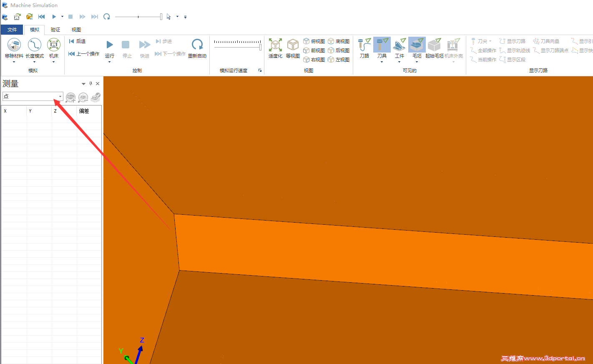593x364 pixels.
Task: Expand the 工件 visibility dropdown arrow
Action: pyautogui.click(x=400, y=62)
